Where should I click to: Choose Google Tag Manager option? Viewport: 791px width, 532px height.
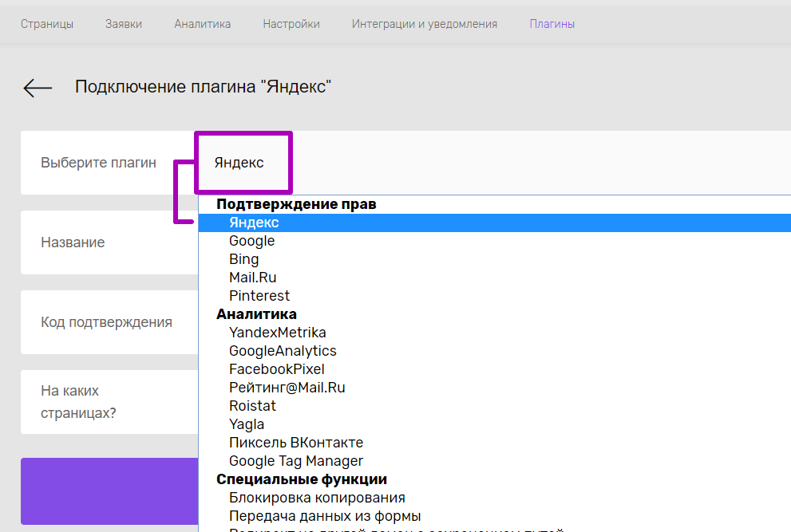[x=494, y=461]
